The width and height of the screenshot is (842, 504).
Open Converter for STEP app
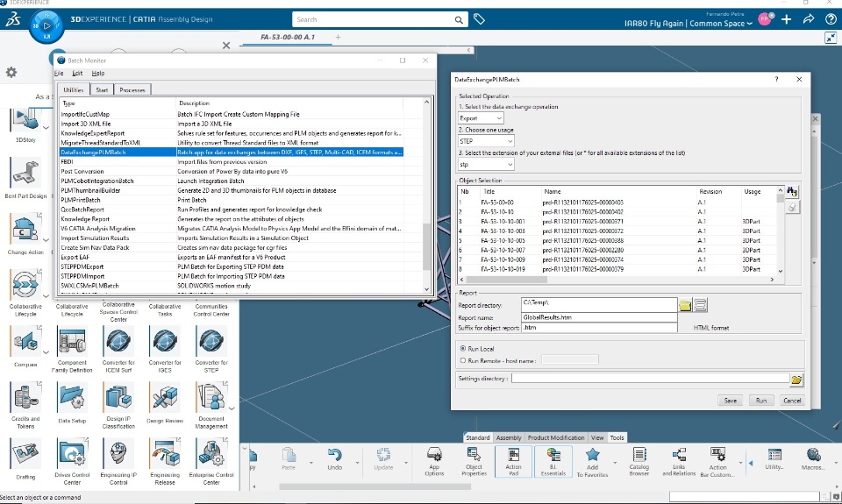coord(211,341)
